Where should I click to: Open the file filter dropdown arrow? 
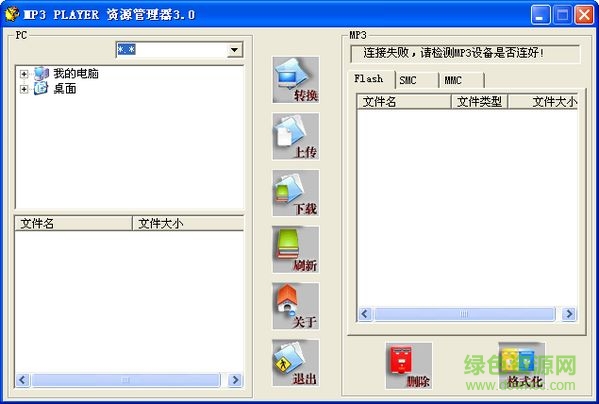[x=235, y=50]
